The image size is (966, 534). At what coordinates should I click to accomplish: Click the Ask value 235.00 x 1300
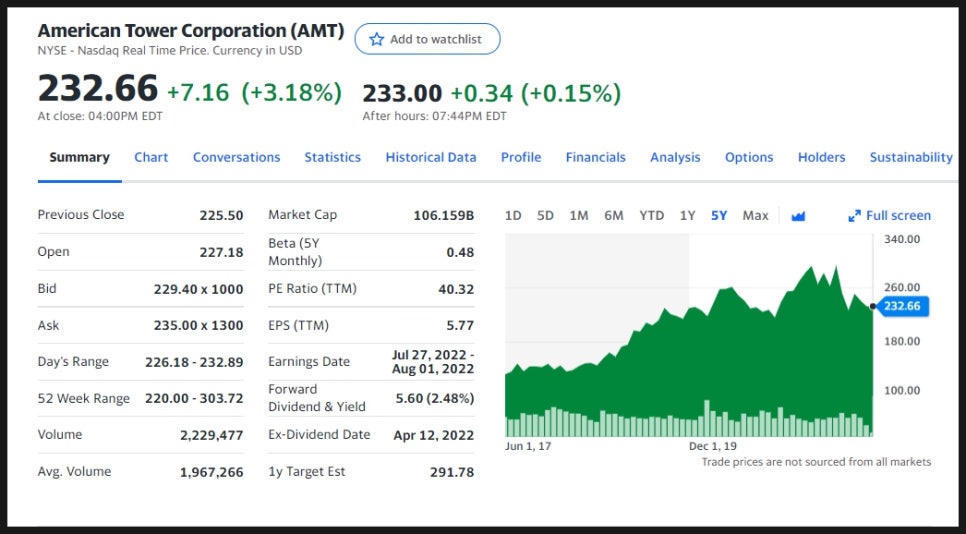click(x=198, y=325)
